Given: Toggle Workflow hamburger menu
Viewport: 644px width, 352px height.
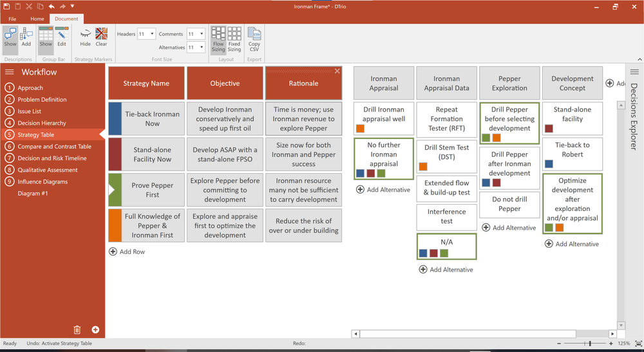Looking at the screenshot, I should click(x=9, y=72).
